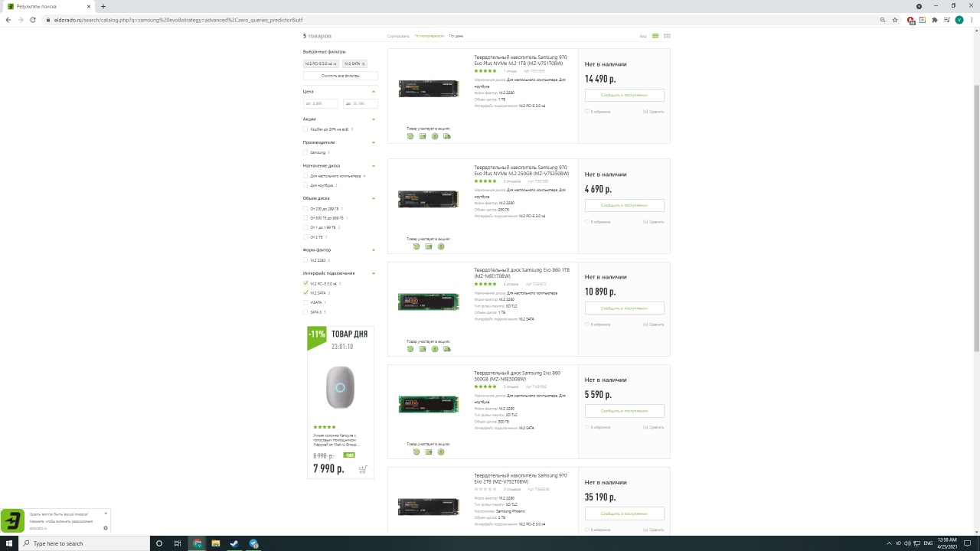This screenshot has height=551, width=980.
Task: Open notification popup settings gear
Action: (106, 528)
